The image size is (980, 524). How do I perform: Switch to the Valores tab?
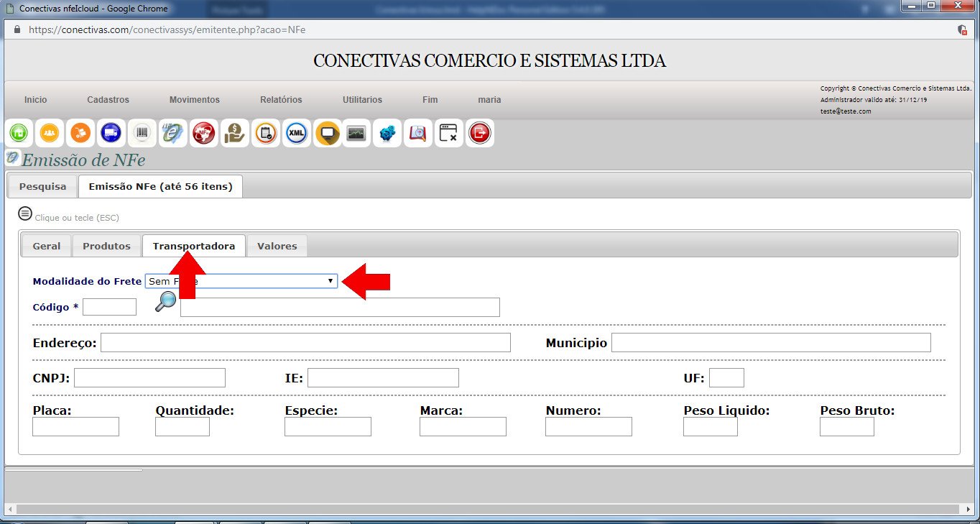[277, 246]
